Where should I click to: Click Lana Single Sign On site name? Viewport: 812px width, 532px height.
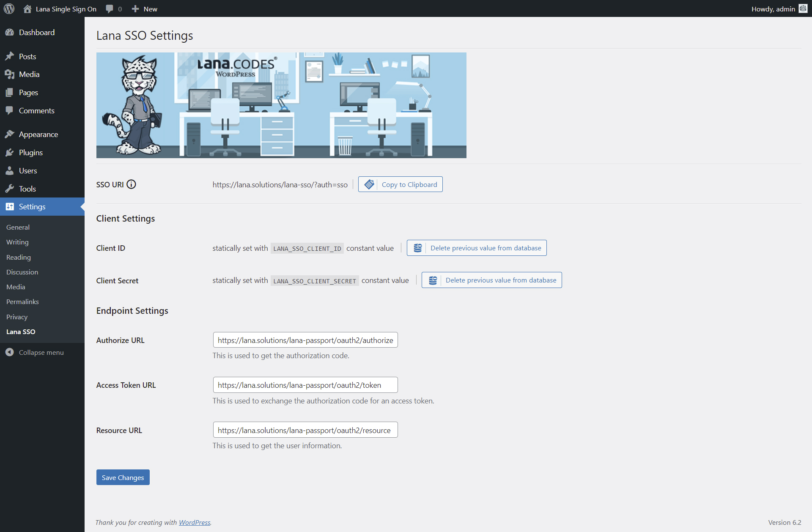(x=66, y=9)
